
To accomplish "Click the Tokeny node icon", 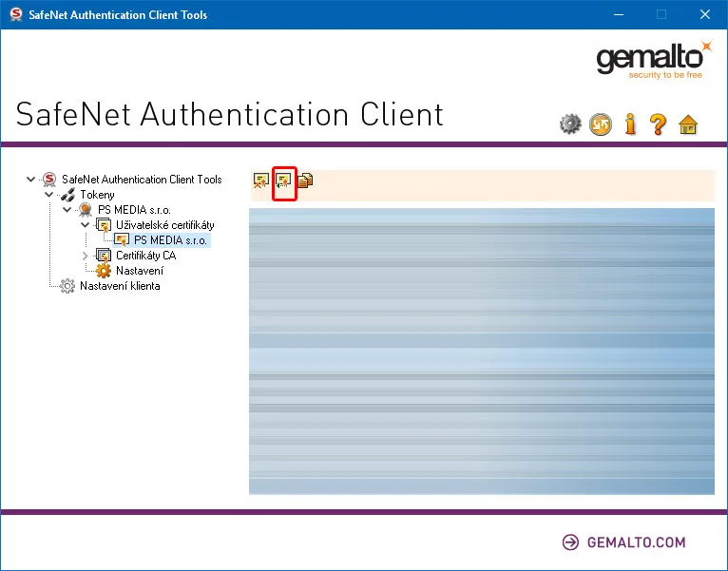I will [67, 195].
